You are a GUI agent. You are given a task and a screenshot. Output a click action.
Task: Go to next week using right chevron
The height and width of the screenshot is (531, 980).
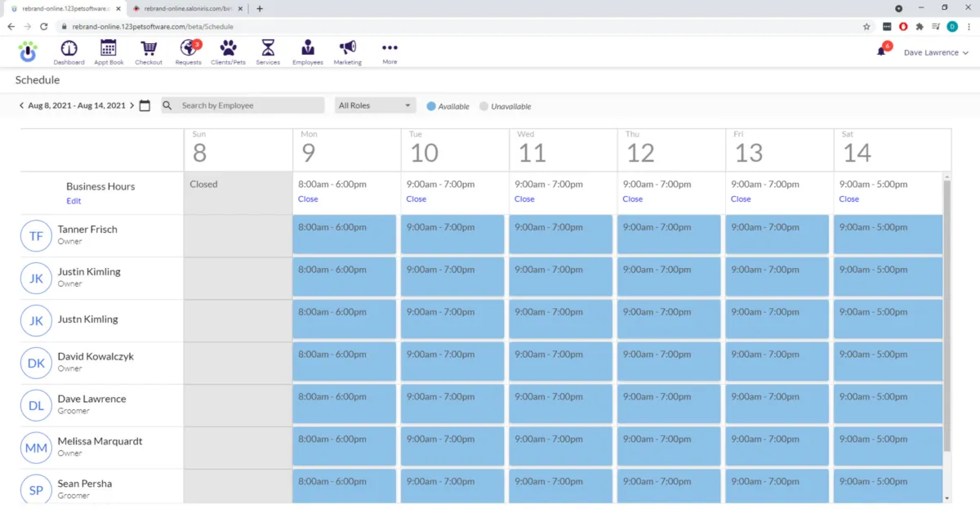click(132, 105)
